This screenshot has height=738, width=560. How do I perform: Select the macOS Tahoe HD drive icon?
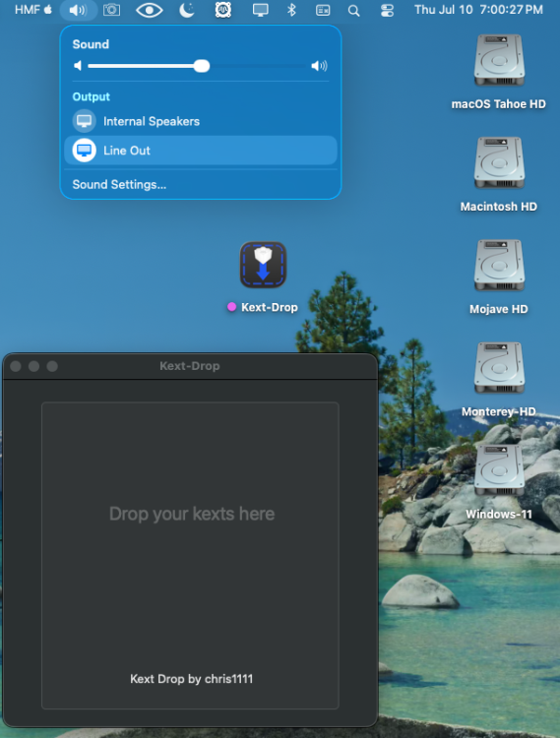click(x=499, y=60)
